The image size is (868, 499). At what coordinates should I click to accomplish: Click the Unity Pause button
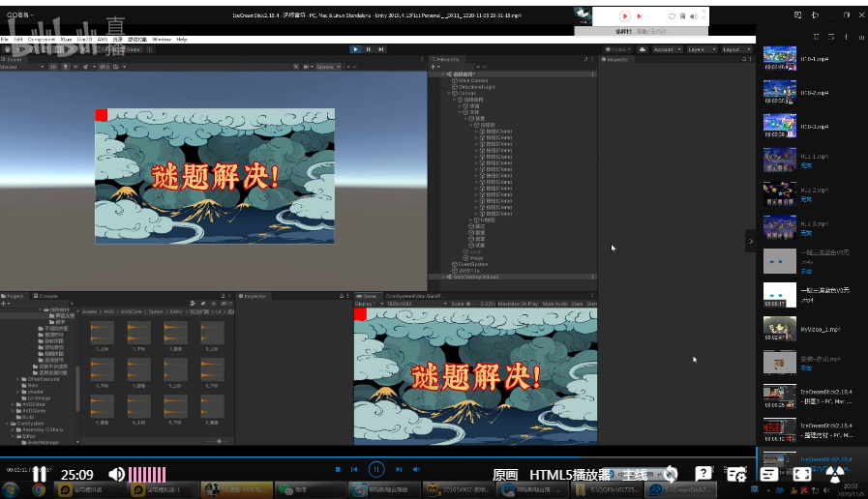point(368,49)
